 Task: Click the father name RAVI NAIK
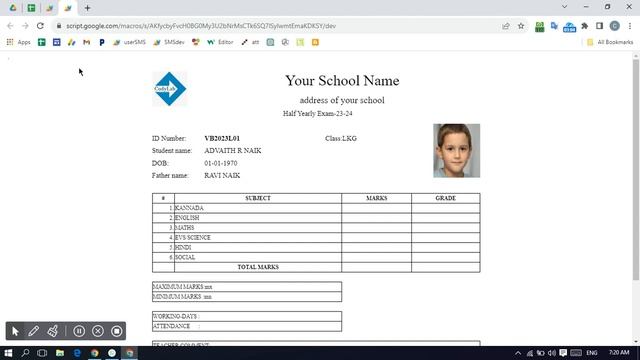222,176
